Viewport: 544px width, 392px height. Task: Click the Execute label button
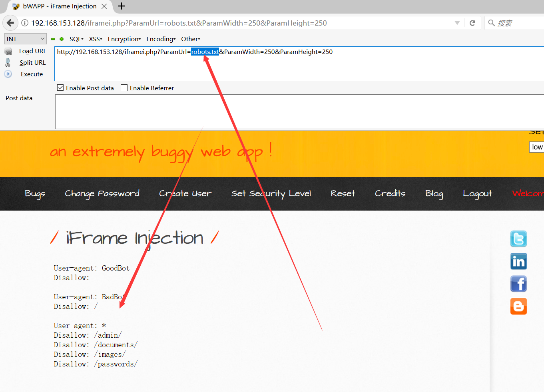point(32,74)
